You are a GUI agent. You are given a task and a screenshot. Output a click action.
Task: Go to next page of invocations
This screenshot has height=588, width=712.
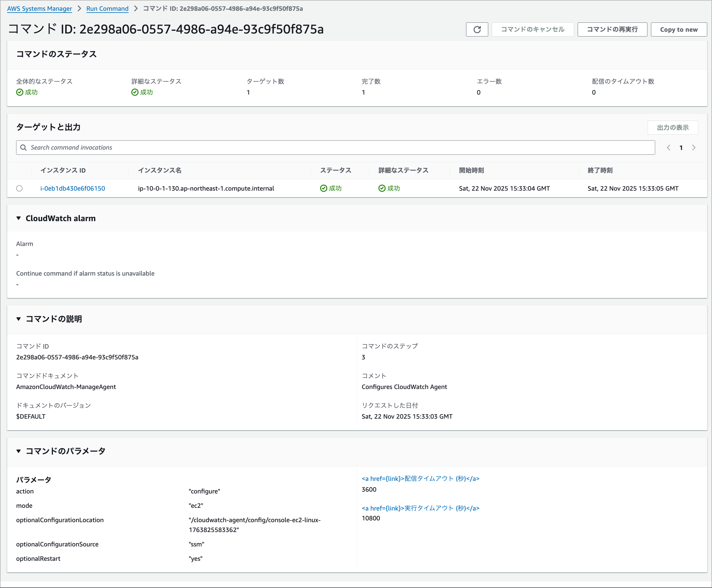[693, 148]
